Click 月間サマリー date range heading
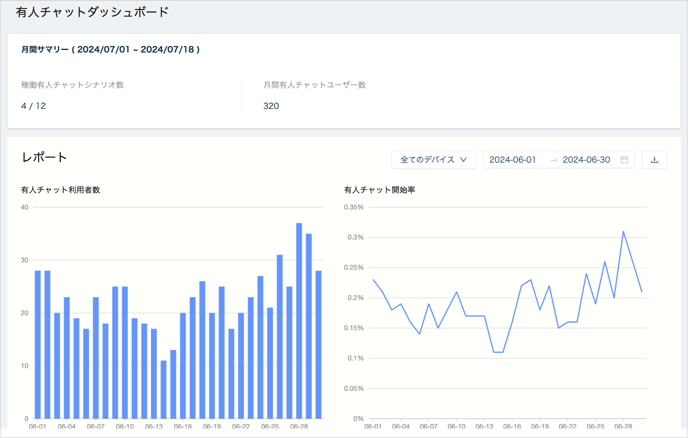The image size is (688, 438). (111, 50)
